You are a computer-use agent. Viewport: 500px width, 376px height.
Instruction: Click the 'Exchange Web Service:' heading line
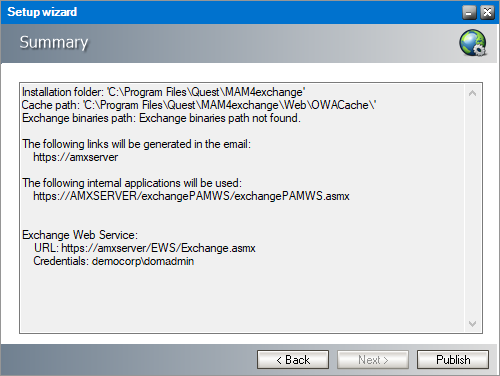(x=80, y=235)
